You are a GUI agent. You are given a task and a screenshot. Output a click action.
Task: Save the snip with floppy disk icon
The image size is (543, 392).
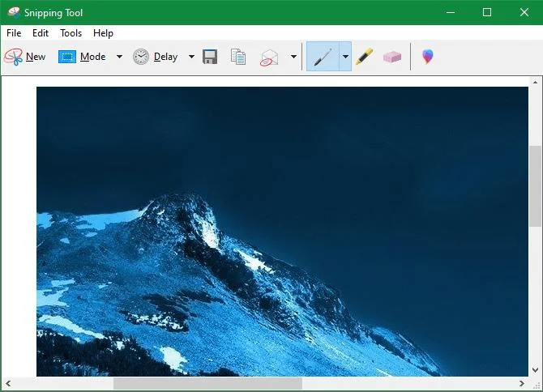(x=210, y=57)
